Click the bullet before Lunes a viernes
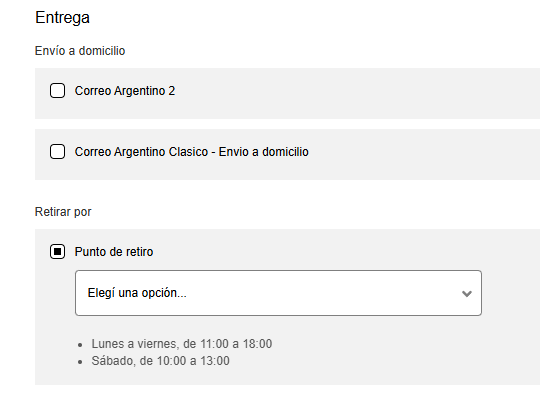Image resolution: width=540 pixels, height=417 pixels. (x=80, y=345)
